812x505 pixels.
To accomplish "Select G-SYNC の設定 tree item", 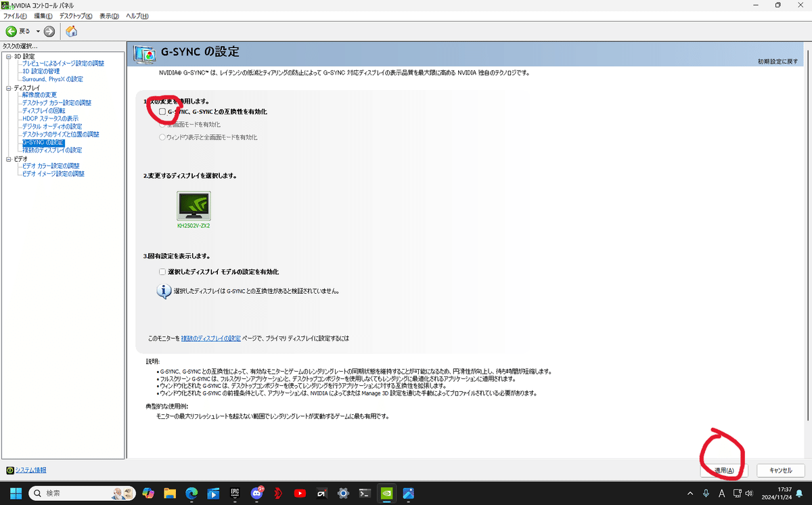I will point(43,143).
